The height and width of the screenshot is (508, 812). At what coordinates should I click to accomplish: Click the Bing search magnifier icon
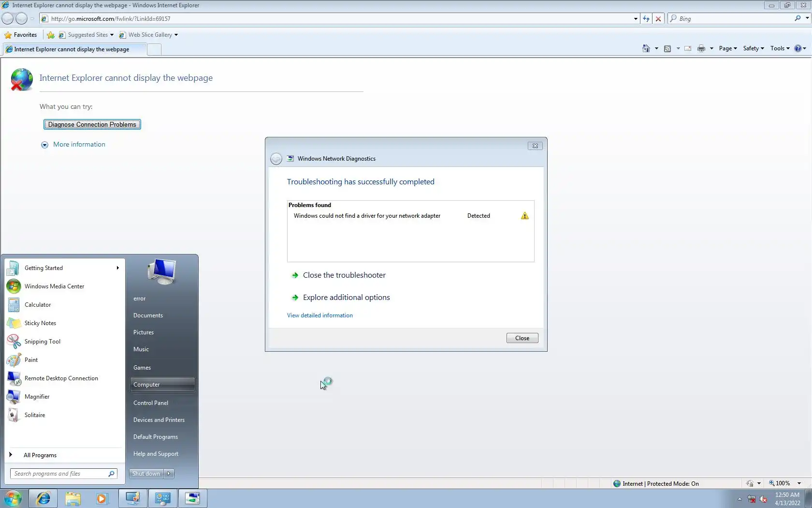(797, 18)
